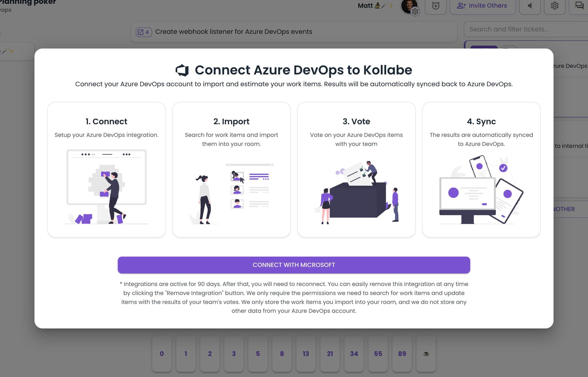Open the chat panel icon

pyautogui.click(x=579, y=6)
